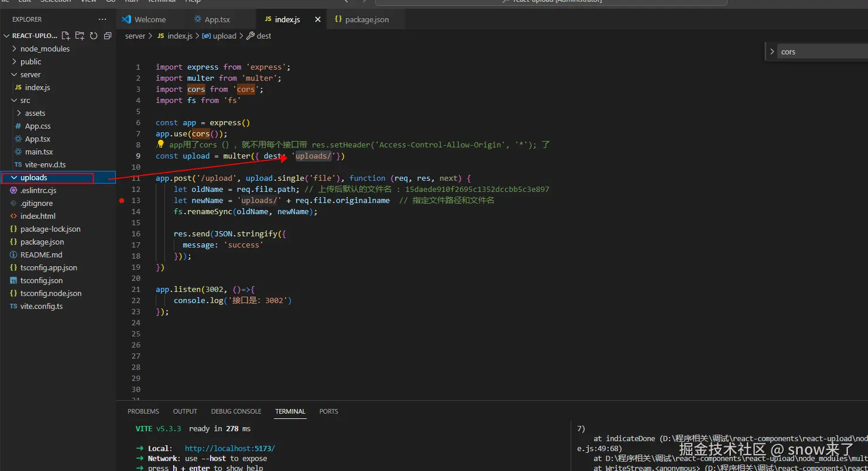Open Explorer's three-dot more actions menu
868x471 pixels.
click(x=102, y=19)
